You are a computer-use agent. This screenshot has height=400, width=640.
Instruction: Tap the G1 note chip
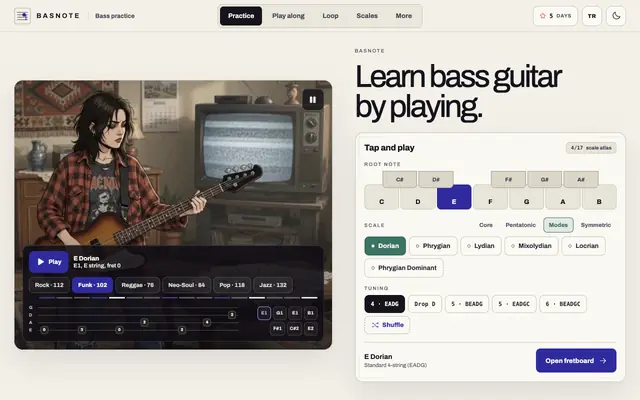279,313
